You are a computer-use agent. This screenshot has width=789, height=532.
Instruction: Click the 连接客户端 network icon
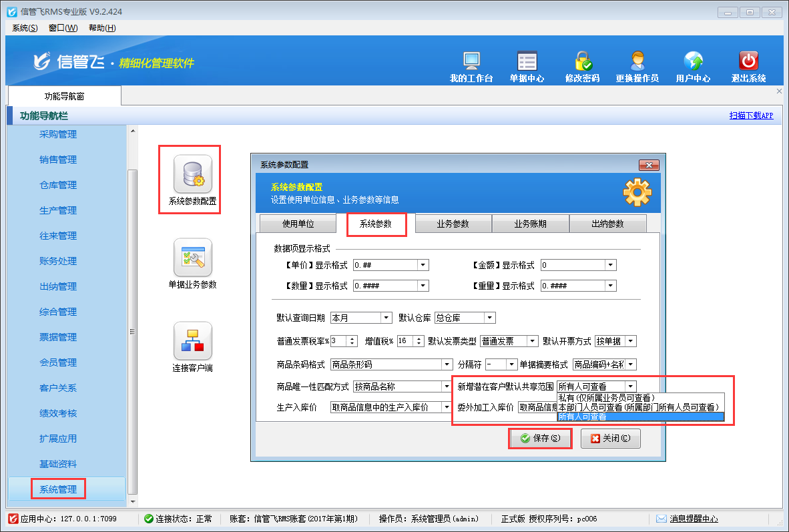pyautogui.click(x=192, y=341)
